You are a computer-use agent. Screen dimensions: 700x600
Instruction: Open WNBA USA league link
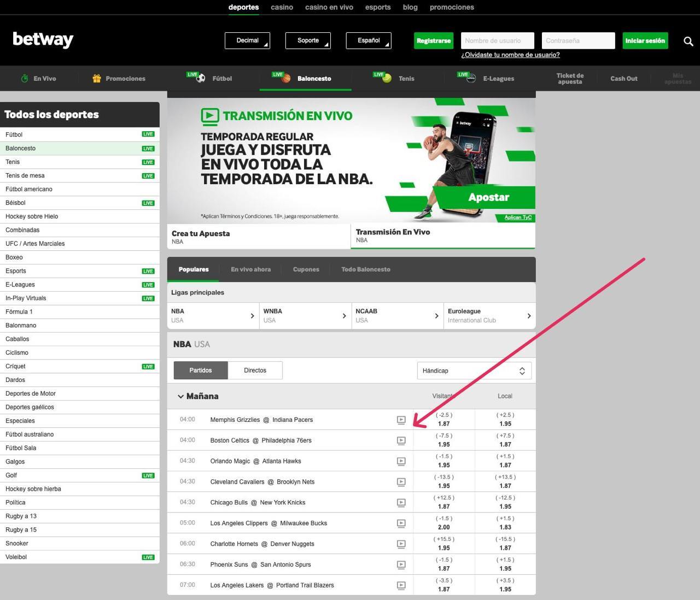click(x=305, y=316)
